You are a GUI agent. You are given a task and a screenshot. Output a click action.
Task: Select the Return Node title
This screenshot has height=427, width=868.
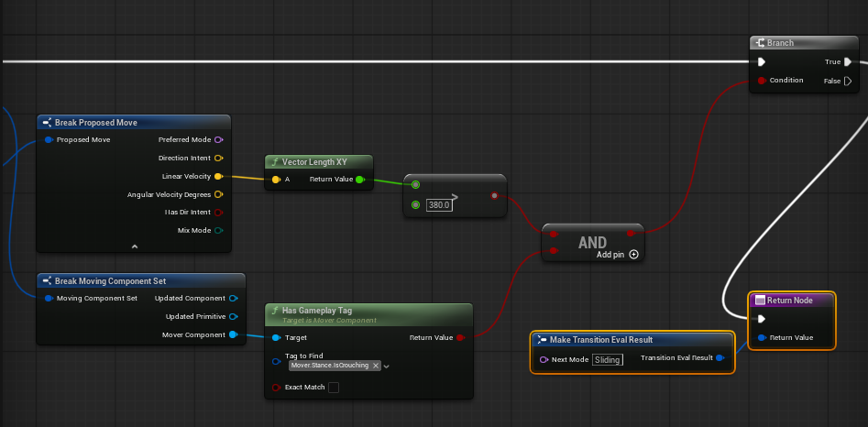[x=789, y=300]
